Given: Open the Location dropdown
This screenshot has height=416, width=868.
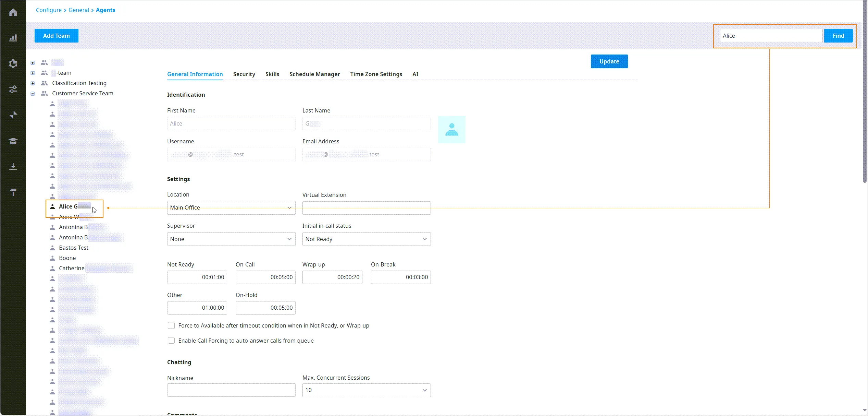Looking at the screenshot, I should click(x=231, y=208).
